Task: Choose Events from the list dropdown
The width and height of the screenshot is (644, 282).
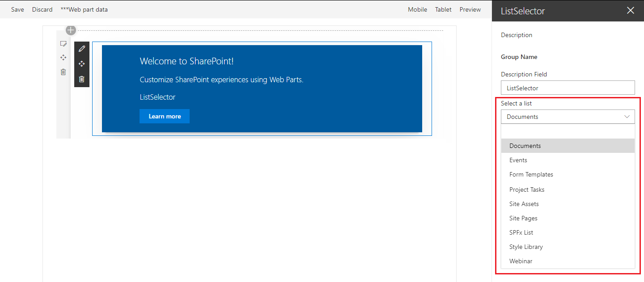Action: click(518, 160)
